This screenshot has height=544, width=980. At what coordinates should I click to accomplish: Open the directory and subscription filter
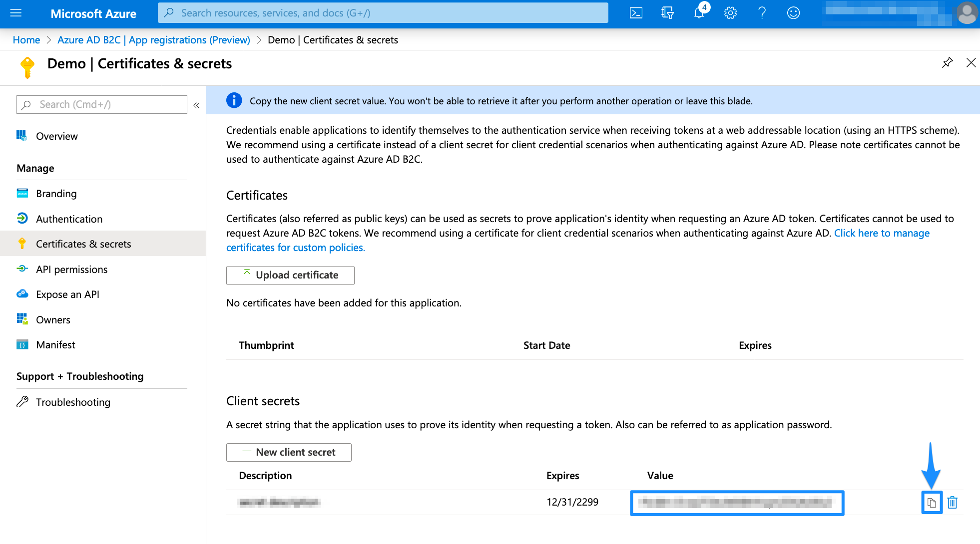667,12
